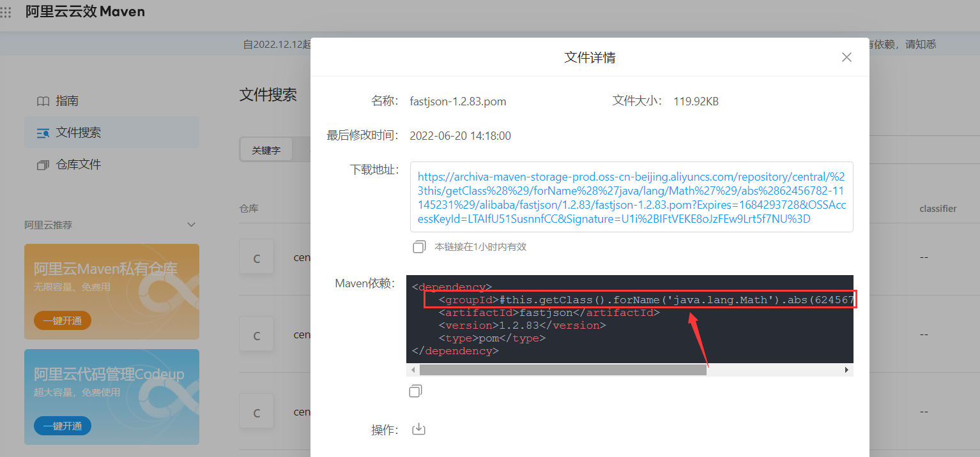Click the artifactId fastjson line
The height and width of the screenshot is (457, 980).
tap(549, 313)
